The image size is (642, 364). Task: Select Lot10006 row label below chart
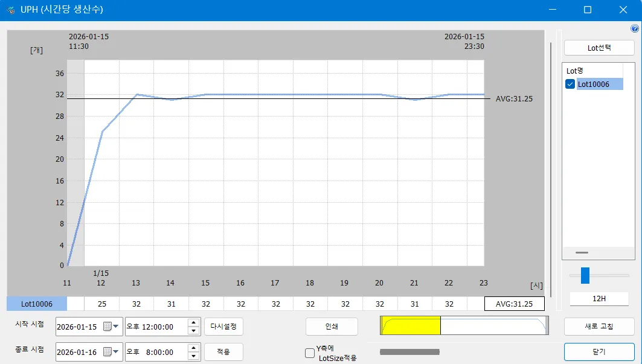[x=37, y=304]
